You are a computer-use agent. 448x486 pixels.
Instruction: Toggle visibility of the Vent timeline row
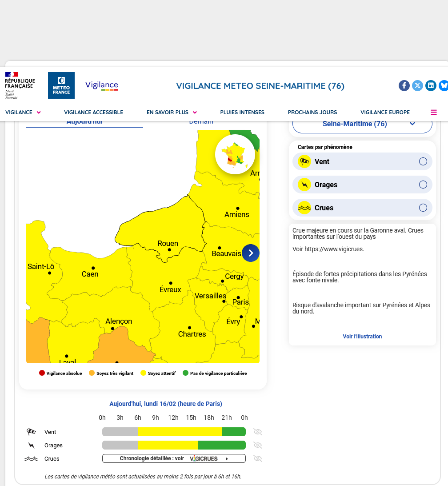pyautogui.click(x=258, y=432)
